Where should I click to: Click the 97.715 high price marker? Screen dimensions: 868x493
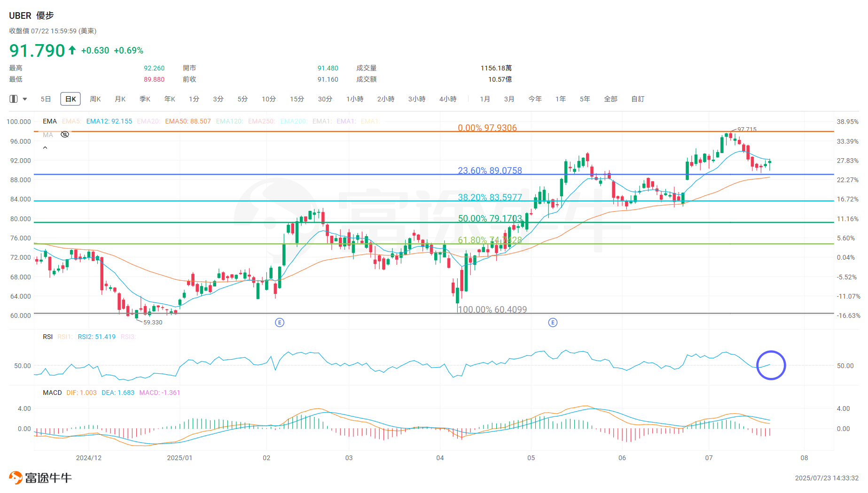(x=746, y=130)
